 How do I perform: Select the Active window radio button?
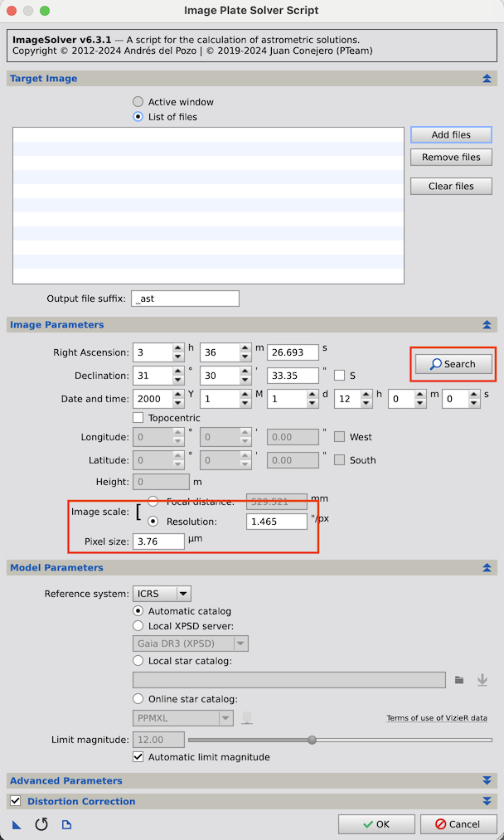pos(138,102)
